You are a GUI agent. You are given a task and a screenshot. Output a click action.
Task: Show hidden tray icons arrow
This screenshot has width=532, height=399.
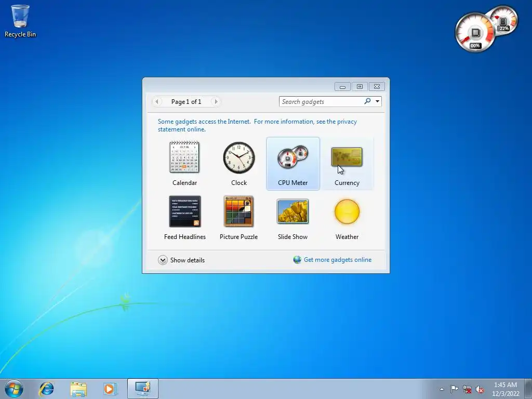[442, 389]
